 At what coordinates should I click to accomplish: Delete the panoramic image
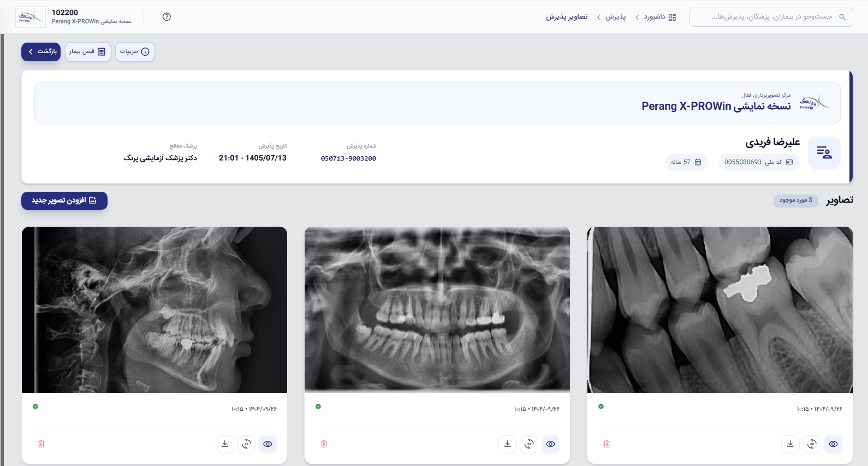click(324, 444)
